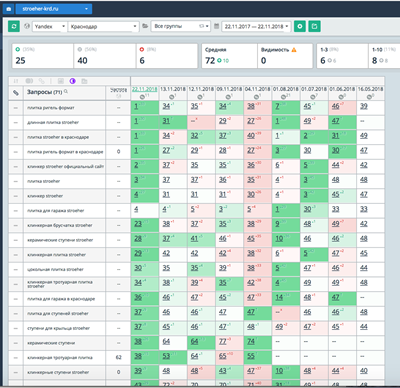Select the query цокольная плитка stroeher
The height and width of the screenshot is (388, 400).
pos(55,269)
